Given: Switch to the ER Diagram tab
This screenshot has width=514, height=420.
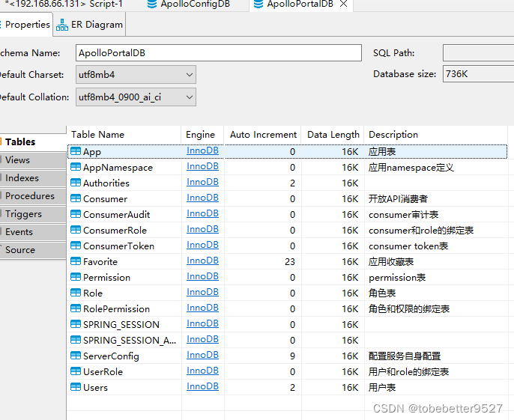Looking at the screenshot, I should pyautogui.click(x=89, y=25).
